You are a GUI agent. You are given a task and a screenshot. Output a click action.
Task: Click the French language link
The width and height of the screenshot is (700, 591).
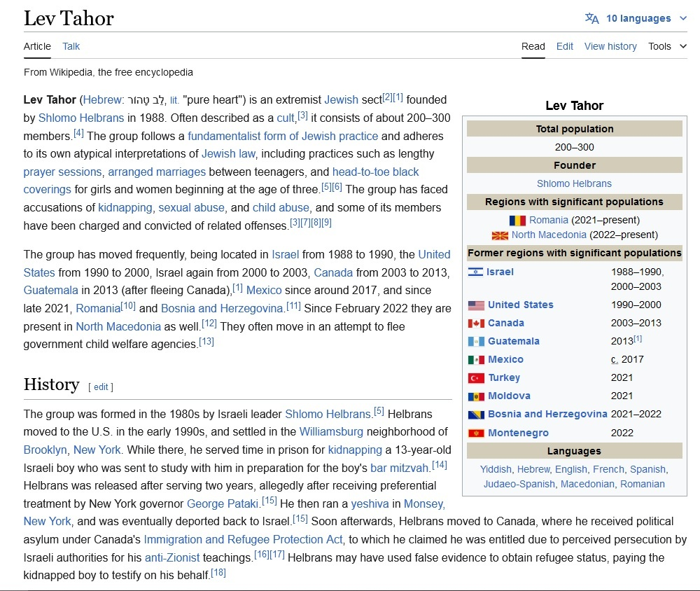[x=608, y=469]
